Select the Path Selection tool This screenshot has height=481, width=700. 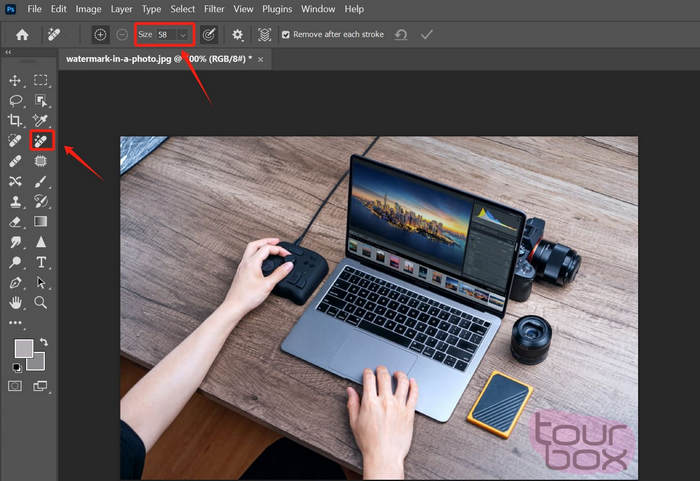41,283
